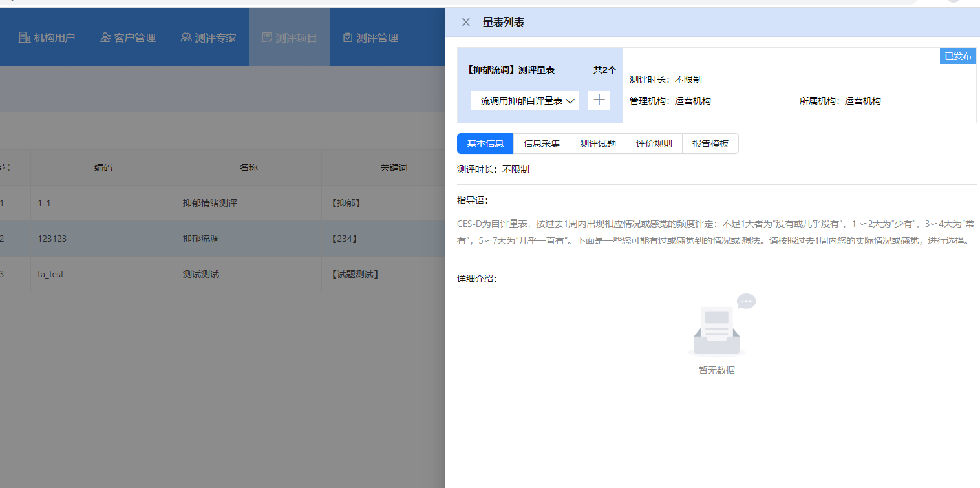Screen dimensions: 980x488
Task: Click the 编码 column header
Action: click(103, 167)
